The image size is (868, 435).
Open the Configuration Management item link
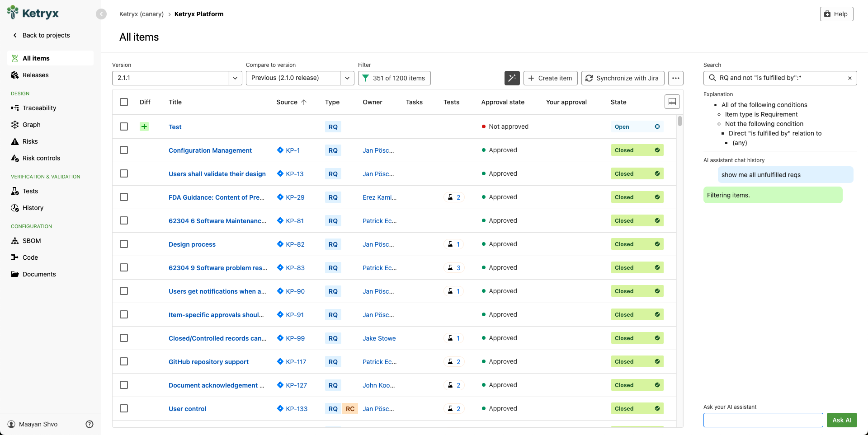coord(210,150)
